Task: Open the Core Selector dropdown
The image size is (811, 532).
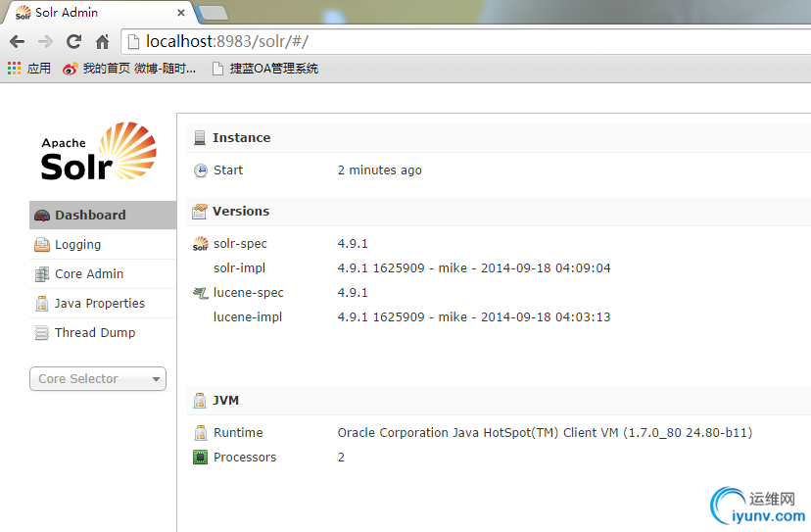Action: click(98, 379)
